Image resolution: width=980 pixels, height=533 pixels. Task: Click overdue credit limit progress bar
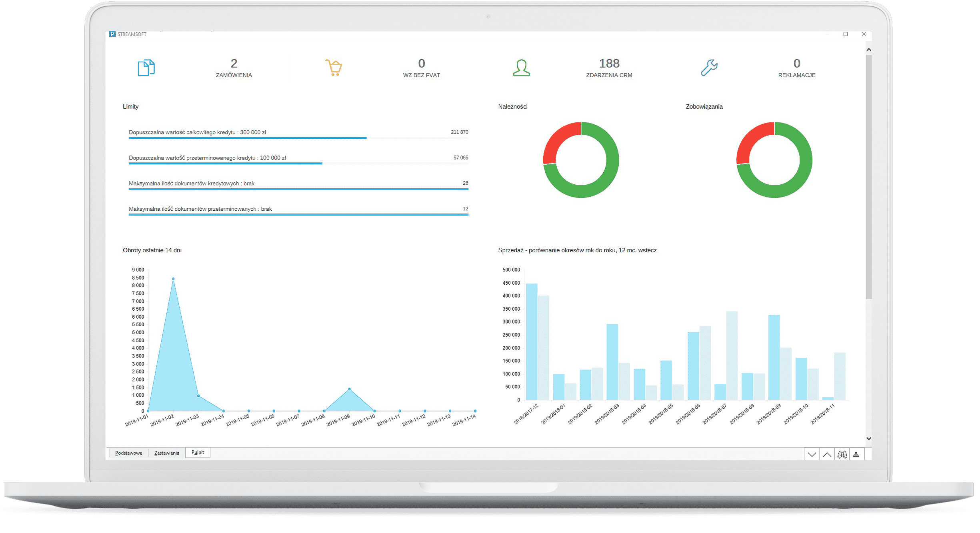point(298,164)
